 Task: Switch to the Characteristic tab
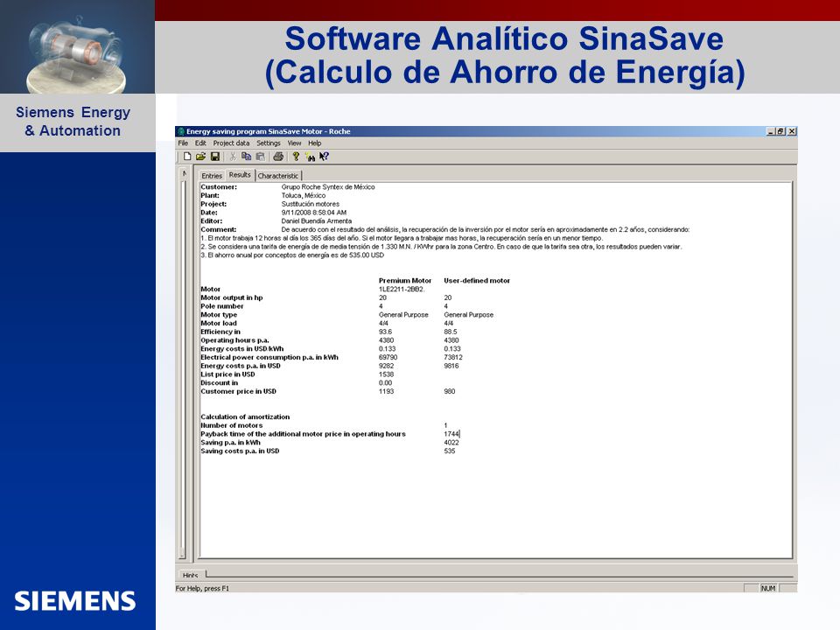coord(278,176)
